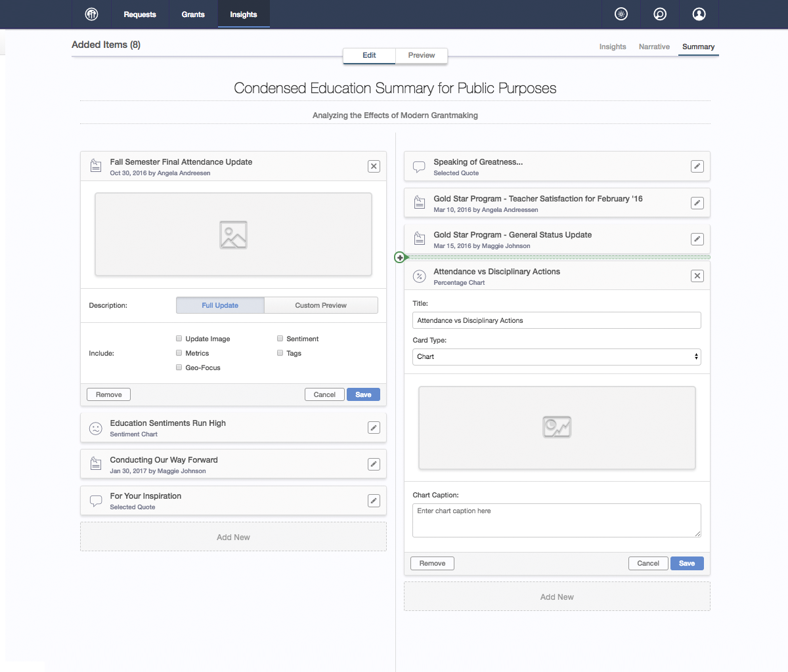Click Save in the Attendance chart card

coord(687,564)
